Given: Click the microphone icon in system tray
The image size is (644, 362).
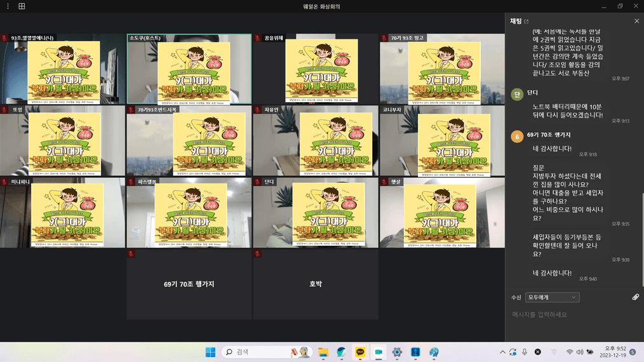Looking at the screenshot, I should click(525, 352).
